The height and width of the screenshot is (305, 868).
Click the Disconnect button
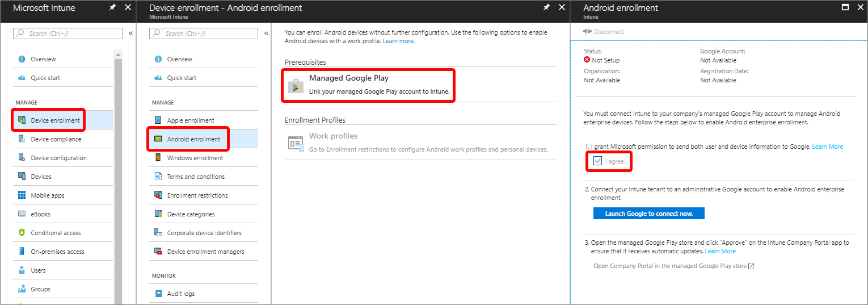(x=603, y=32)
